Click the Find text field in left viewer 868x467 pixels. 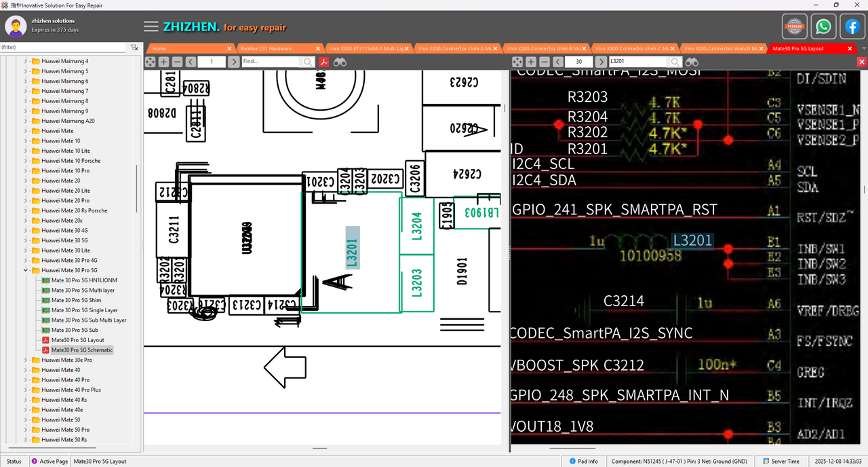pyautogui.click(x=271, y=62)
